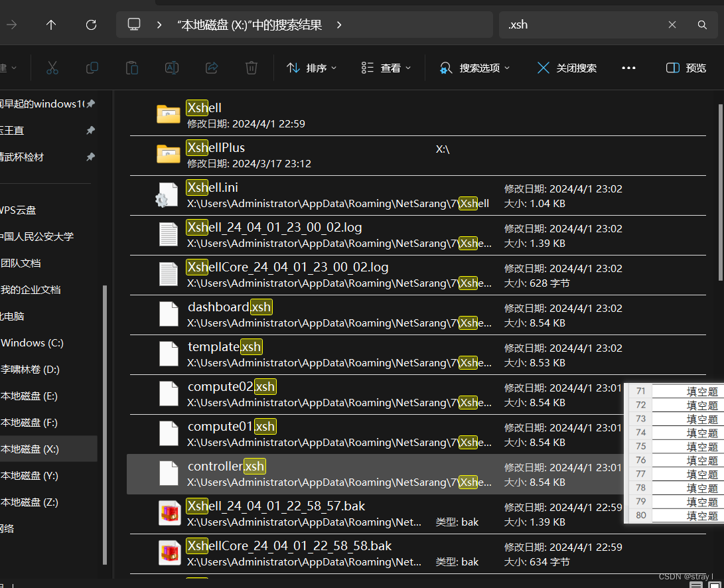Click breadcrumb "本地磁盘 (X:)"中的搜索结果

[x=250, y=25]
